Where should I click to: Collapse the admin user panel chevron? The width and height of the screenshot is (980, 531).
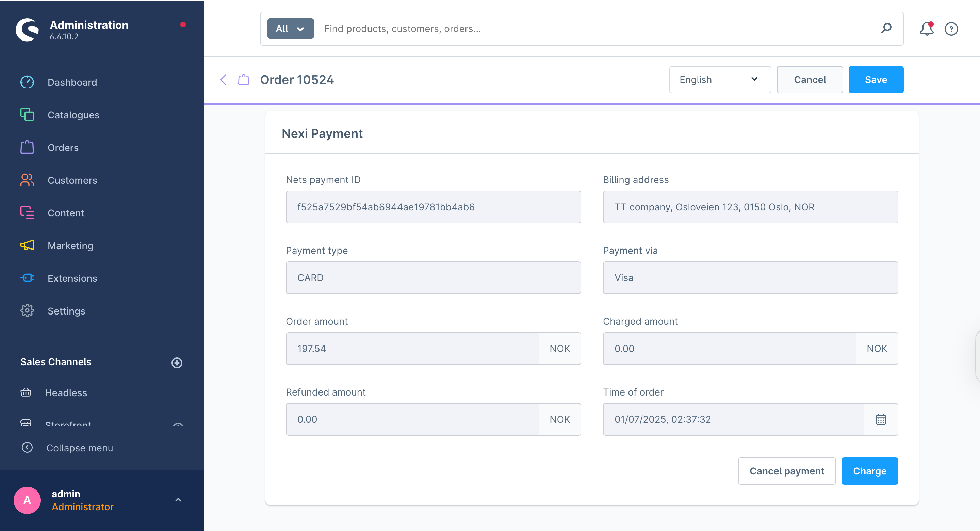(178, 500)
